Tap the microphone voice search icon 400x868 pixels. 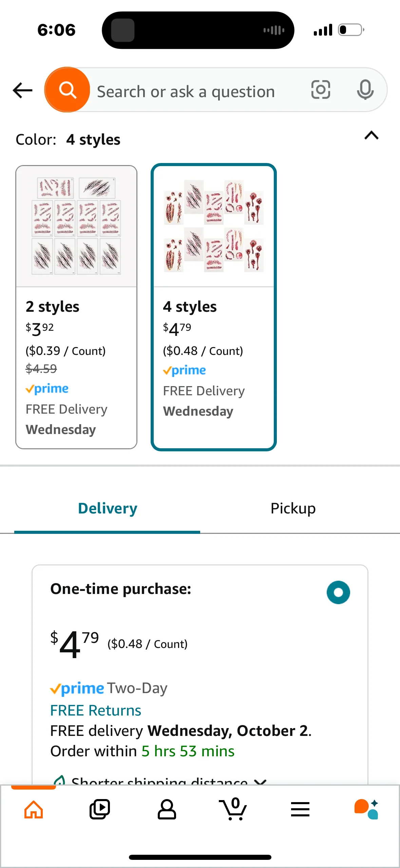tap(365, 90)
